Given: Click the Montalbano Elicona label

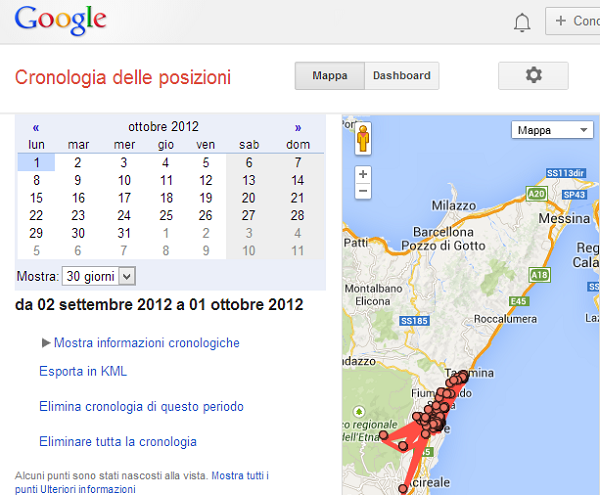Looking at the screenshot, I should point(373,295).
